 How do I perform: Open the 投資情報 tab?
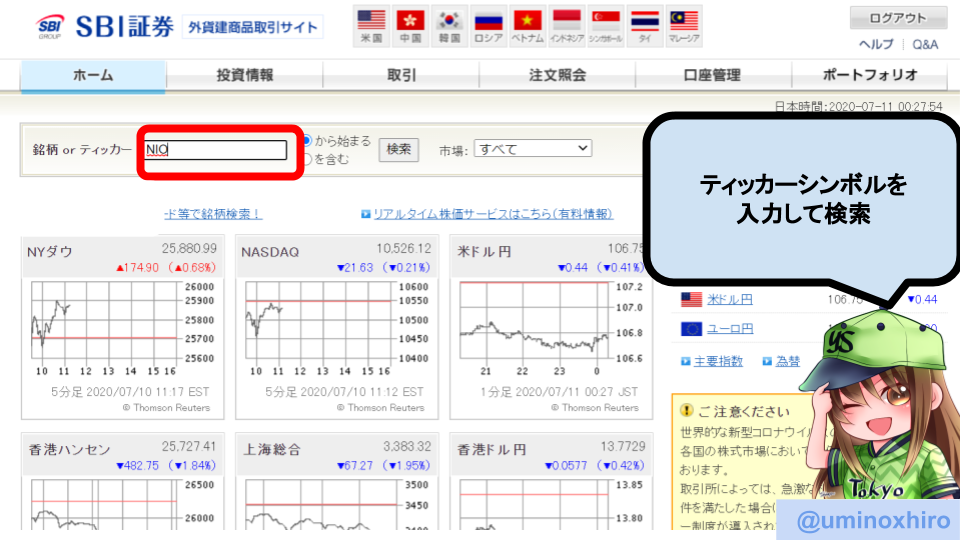pyautogui.click(x=245, y=75)
